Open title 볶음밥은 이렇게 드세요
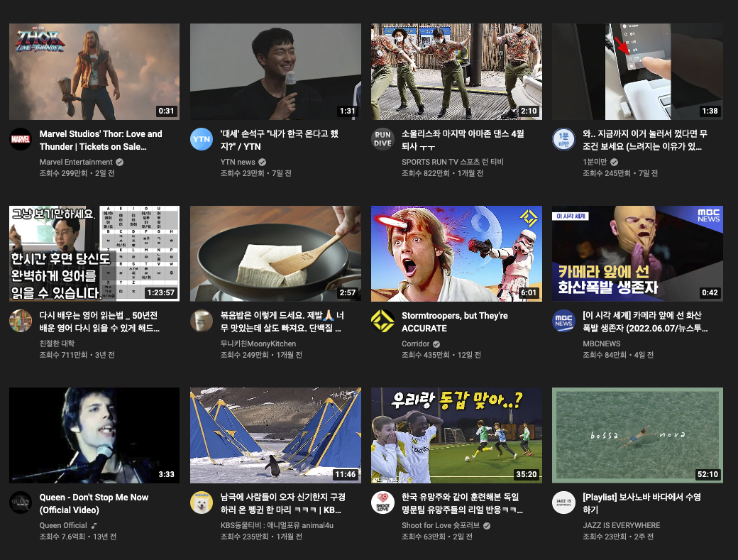Image resolution: width=738 pixels, height=560 pixels. [282, 322]
